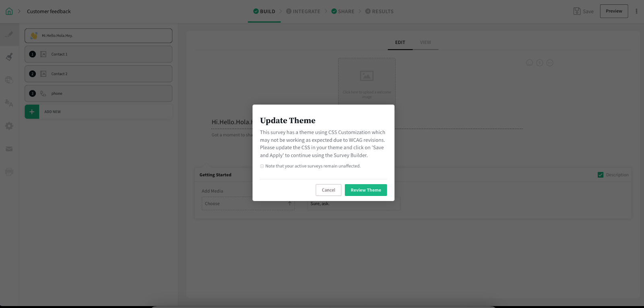Screen dimensions: 644x308
Task: Switch to the VIEW tab
Action: [425, 42]
